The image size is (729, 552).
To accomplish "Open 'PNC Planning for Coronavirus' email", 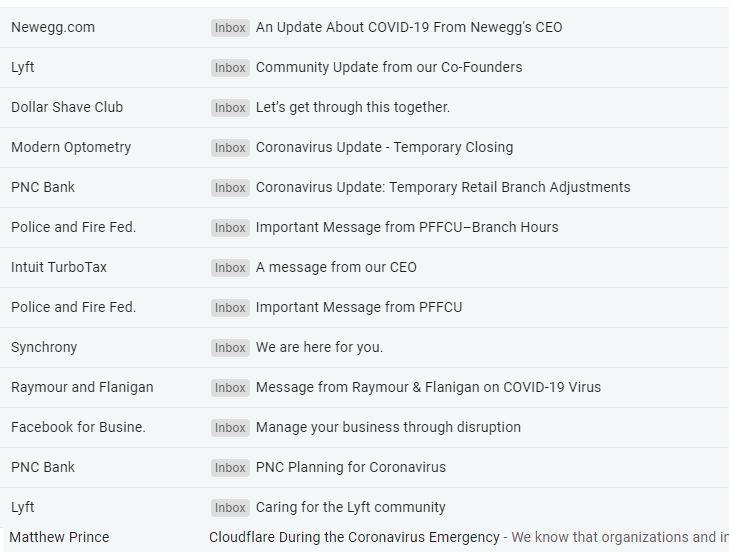I will (x=351, y=467).
